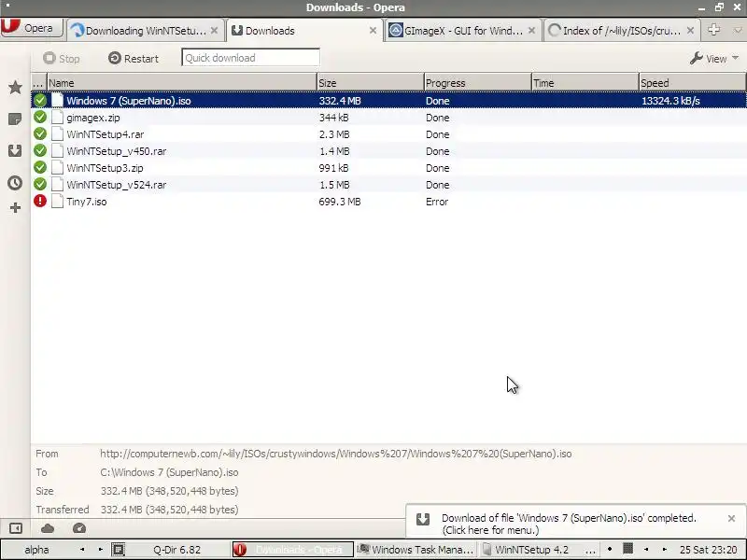
Task: Open Opera Link cloud icon
Action: coord(48,528)
